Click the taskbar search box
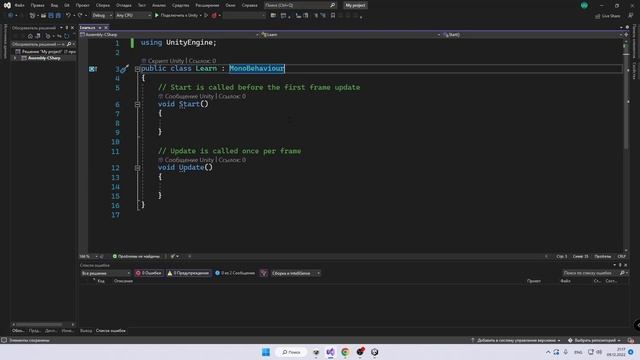Viewport: 640px width, 360px height. pos(291,352)
